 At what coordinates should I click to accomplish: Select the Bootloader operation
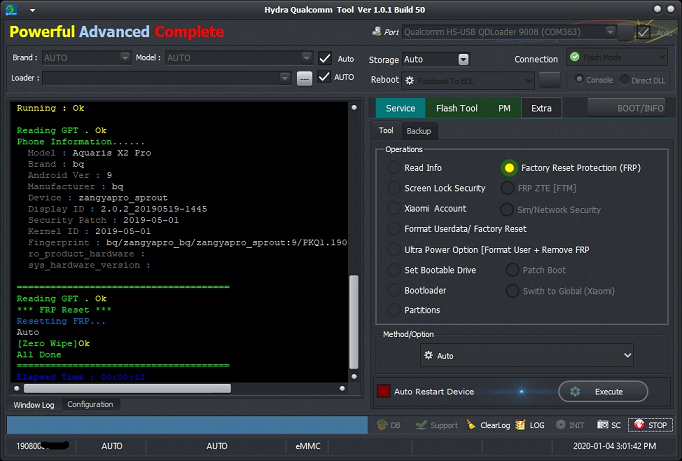click(x=394, y=290)
